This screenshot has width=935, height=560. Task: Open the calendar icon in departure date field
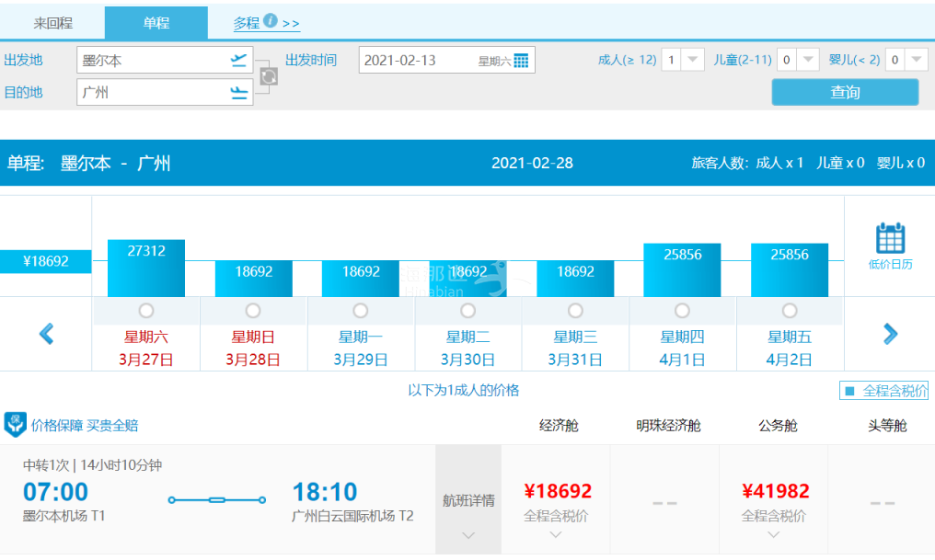(522, 61)
